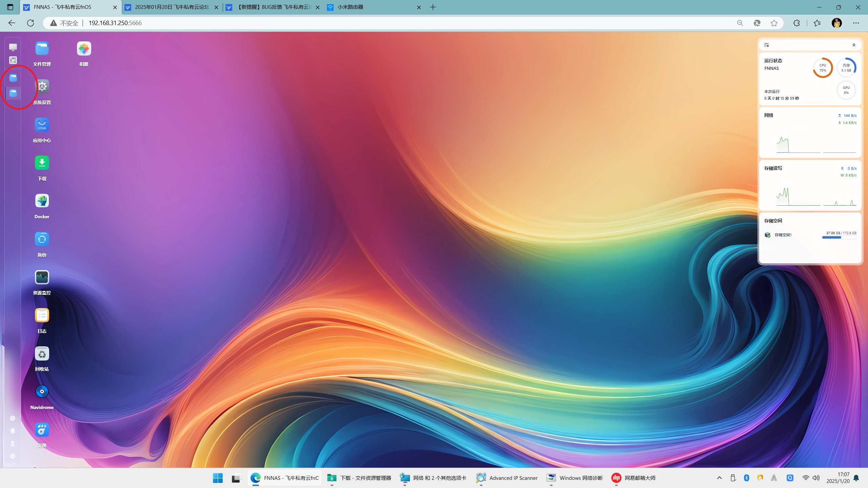Open transfer tasks icon in dock
This screenshot has height=488, width=868.
click(13, 418)
